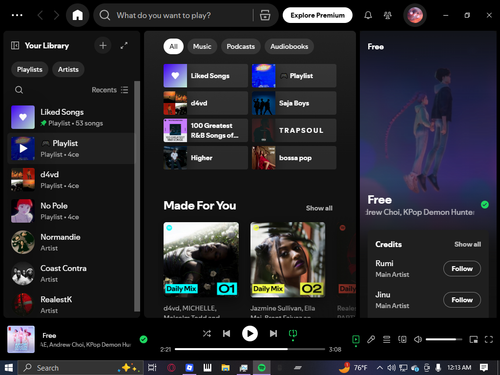This screenshot has height=375, width=500.
Task: Expand Your Library to full view
Action: pyautogui.click(x=124, y=46)
